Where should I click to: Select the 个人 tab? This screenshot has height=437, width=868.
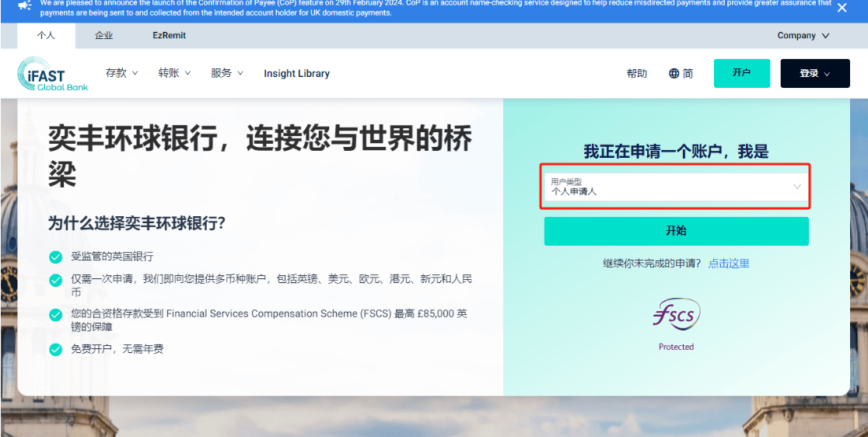(x=46, y=36)
